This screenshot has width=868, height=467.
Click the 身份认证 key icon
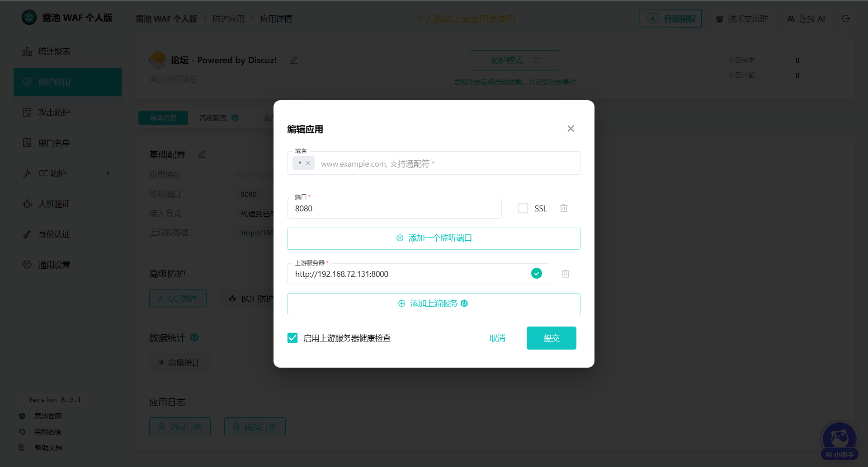[27, 234]
